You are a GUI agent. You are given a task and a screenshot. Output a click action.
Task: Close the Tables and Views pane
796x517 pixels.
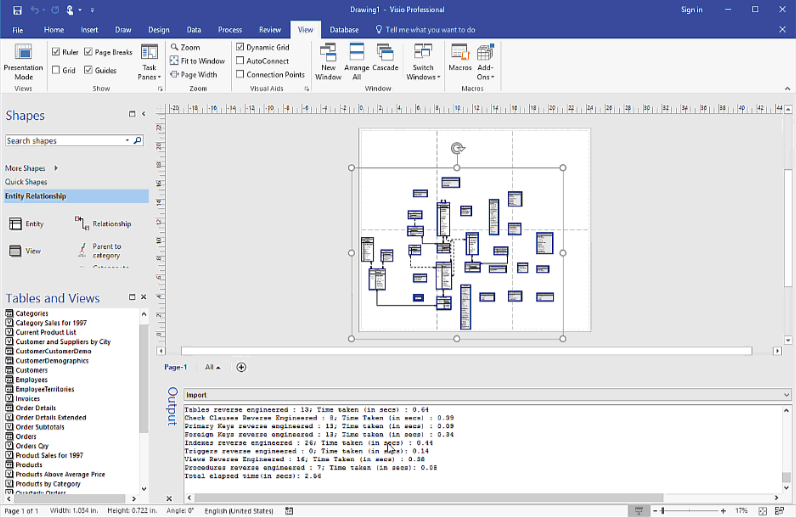pyautogui.click(x=144, y=297)
